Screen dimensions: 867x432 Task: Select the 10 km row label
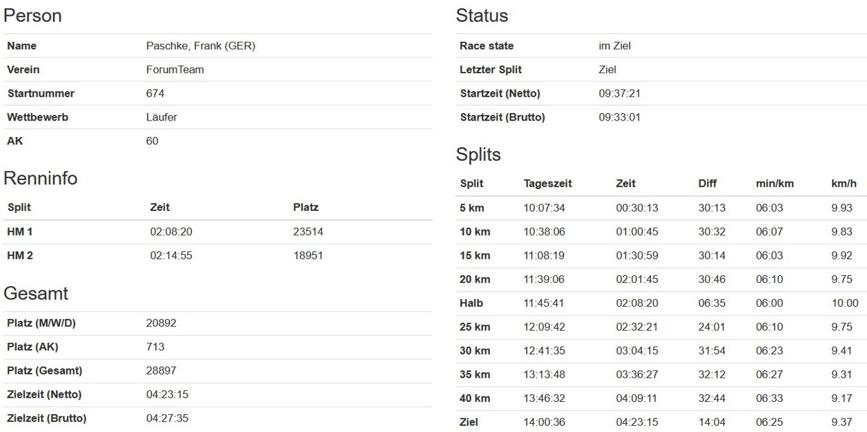(474, 232)
